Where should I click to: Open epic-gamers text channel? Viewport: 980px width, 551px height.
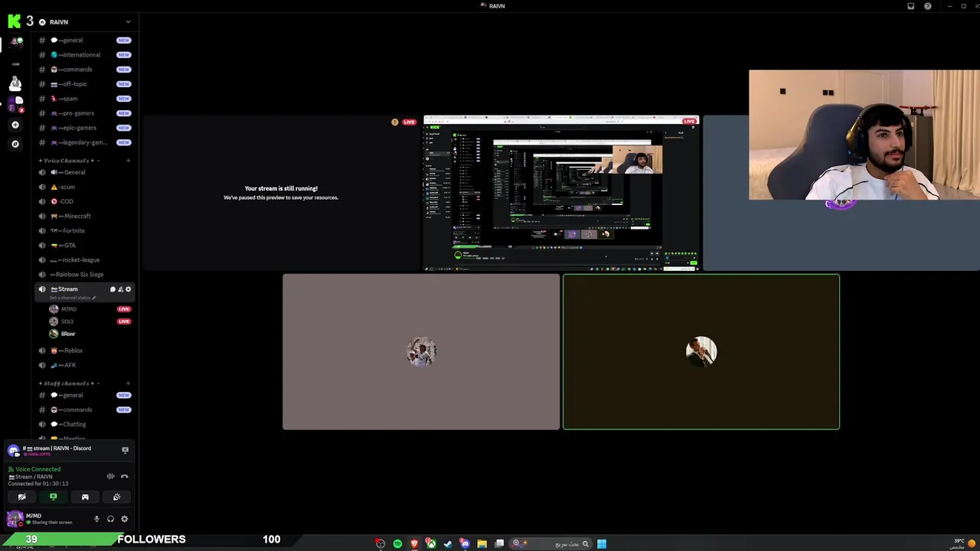[85, 128]
